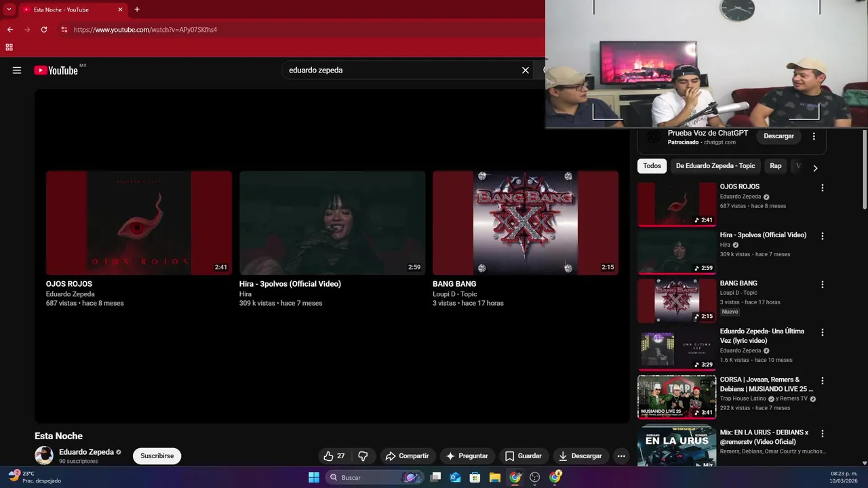Open the YouTube hamburger guide menu
The image size is (868, 488).
17,70
